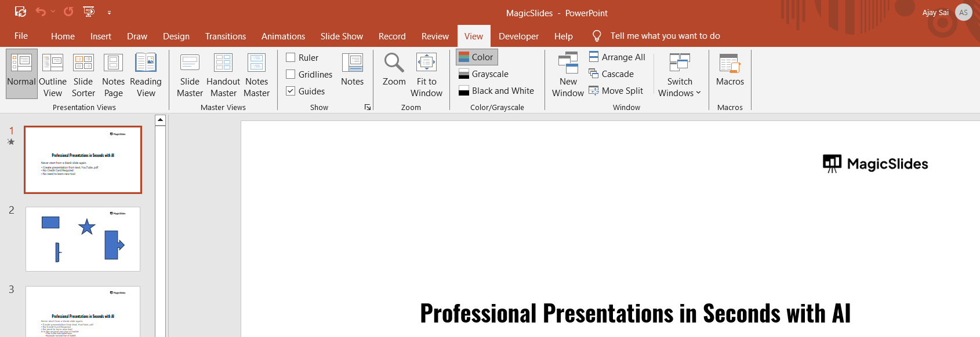Screen dimensions: 980x337
Task: Turn on Gridlines checkbox
Action: coord(291,74)
